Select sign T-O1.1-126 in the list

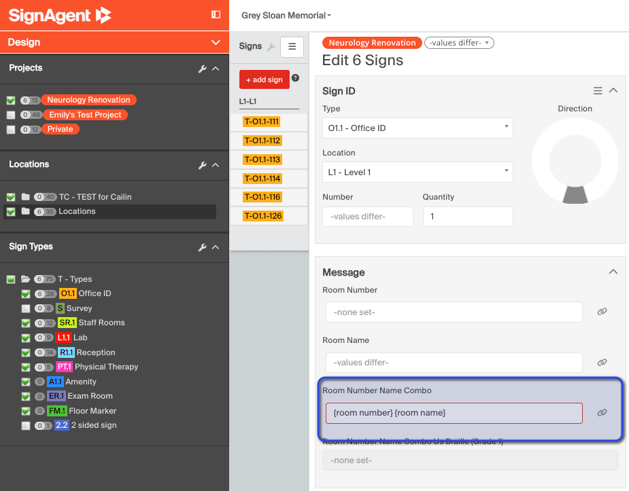pos(263,216)
